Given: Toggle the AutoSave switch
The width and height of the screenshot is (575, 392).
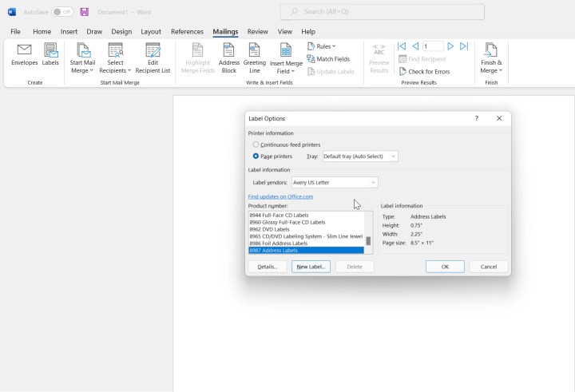Looking at the screenshot, I should click(62, 12).
